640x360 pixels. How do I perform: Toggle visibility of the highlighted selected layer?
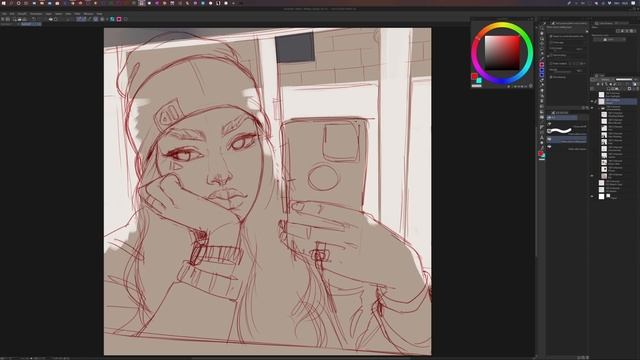click(592, 101)
